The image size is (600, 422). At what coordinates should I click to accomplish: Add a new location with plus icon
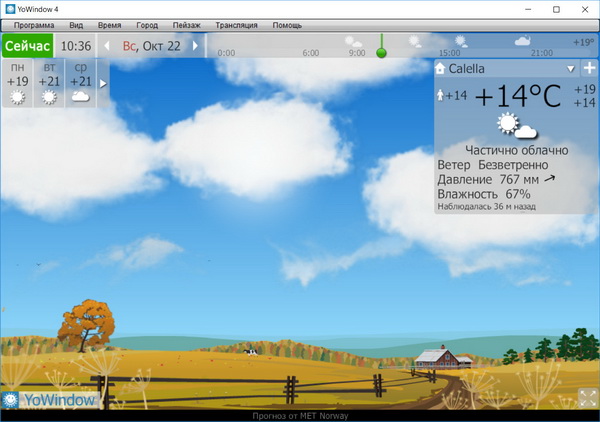588,68
